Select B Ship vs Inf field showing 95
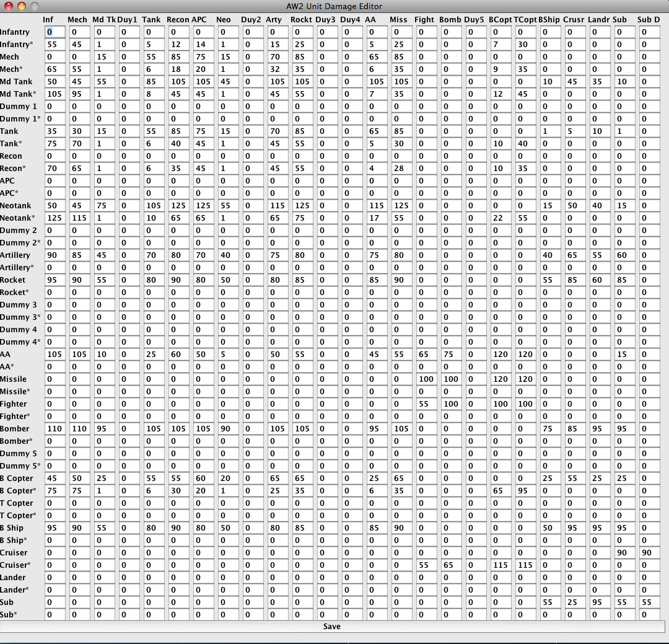The width and height of the screenshot is (669, 644). [x=55, y=528]
